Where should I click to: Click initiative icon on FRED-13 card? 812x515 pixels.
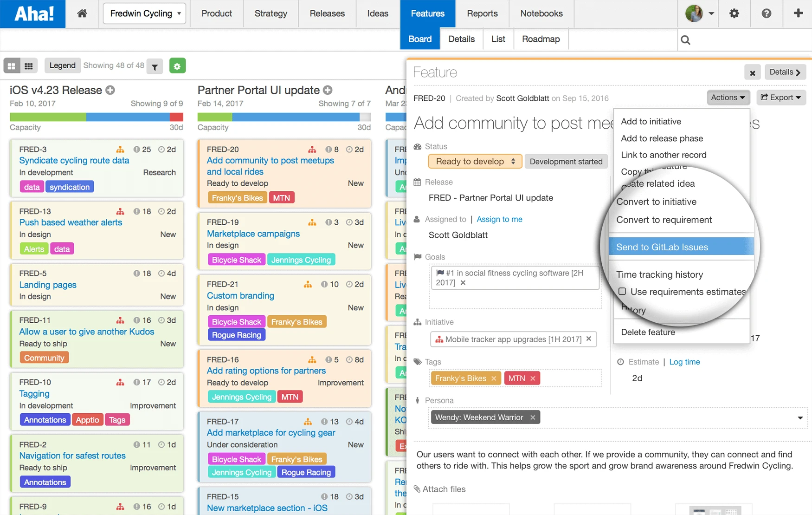point(120,211)
